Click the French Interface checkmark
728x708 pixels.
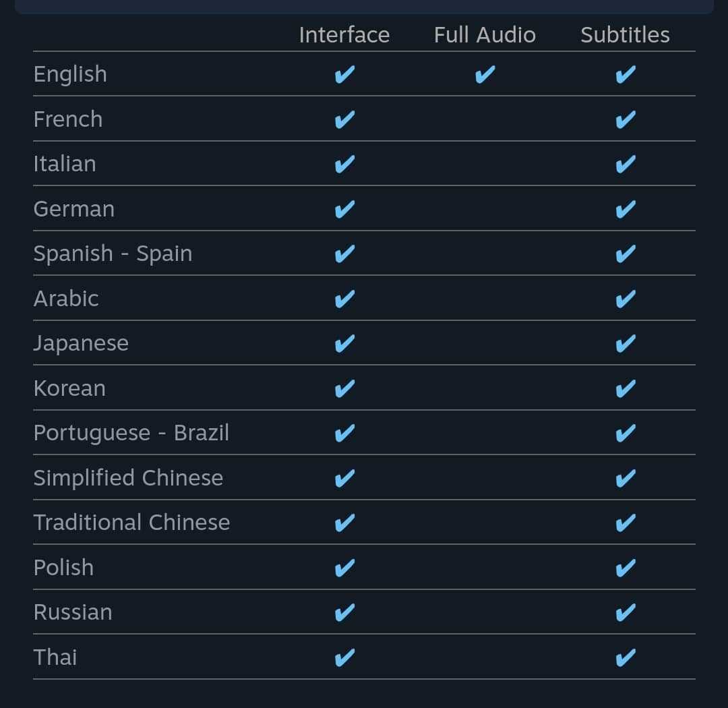(x=344, y=119)
